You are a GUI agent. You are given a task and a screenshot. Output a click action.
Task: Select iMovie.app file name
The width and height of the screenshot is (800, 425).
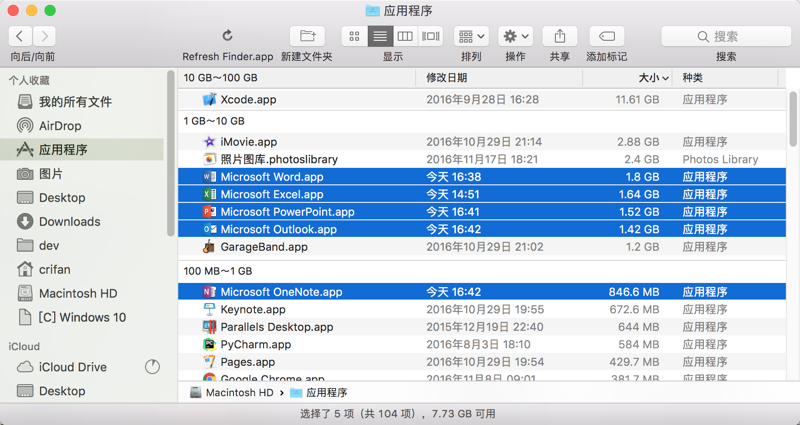[249, 142]
